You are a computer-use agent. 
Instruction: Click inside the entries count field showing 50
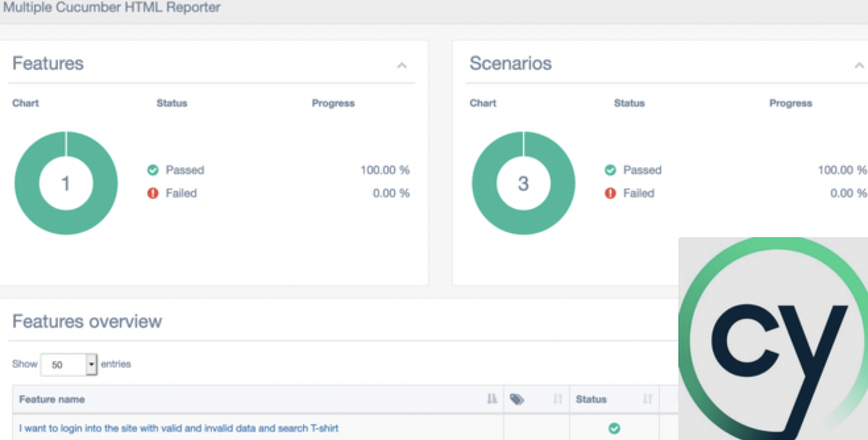[65, 364]
